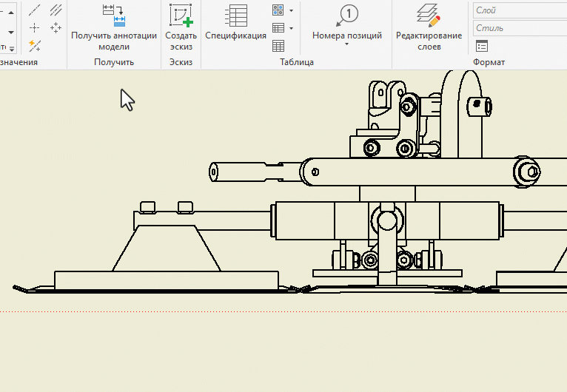Image resolution: width=567 pixels, height=392 pixels.
Task: Open the Номера позиций dropdown arrow
Action: click(347, 44)
